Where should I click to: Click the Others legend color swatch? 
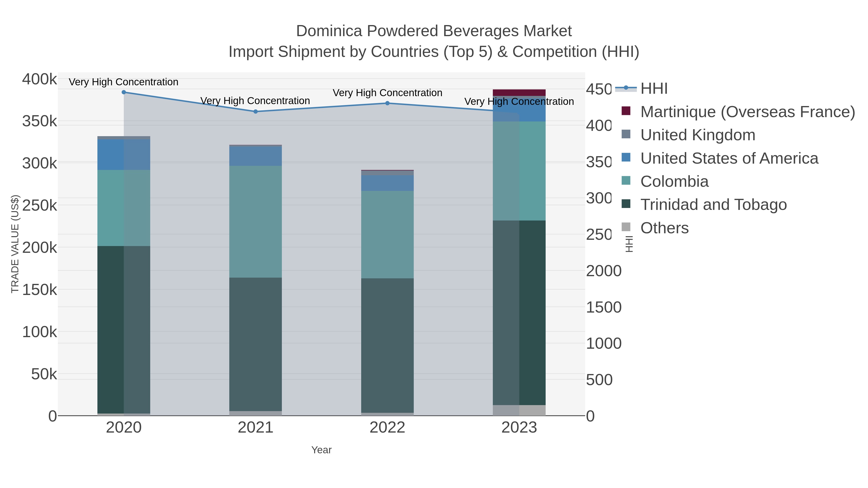[626, 227]
